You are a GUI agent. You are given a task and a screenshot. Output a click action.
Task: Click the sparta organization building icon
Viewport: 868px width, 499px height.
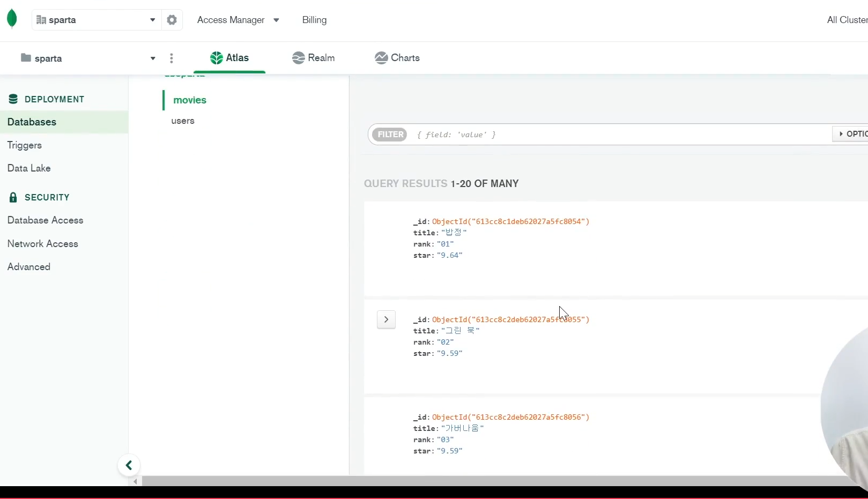(x=41, y=20)
